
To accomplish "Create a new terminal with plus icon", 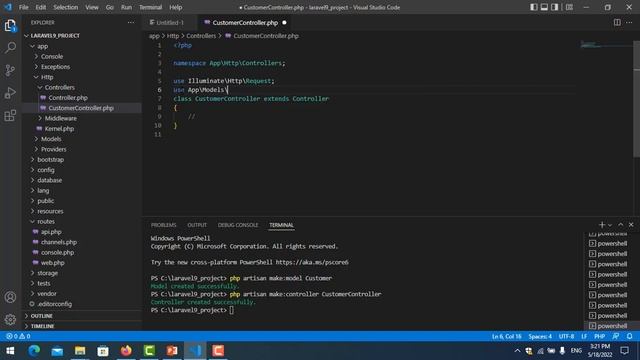I will 602,225.
